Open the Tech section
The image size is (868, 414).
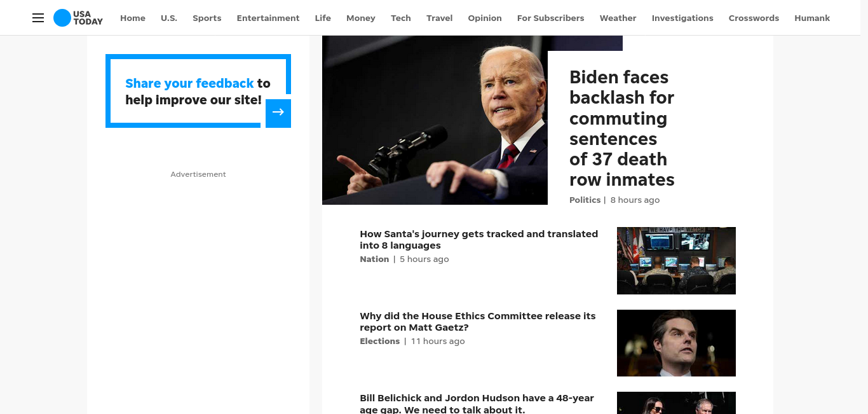coord(401,18)
